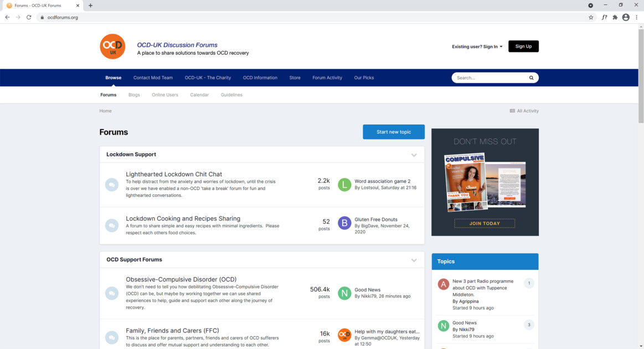Click the Sign Up button
This screenshot has height=349, width=644.
point(523,46)
